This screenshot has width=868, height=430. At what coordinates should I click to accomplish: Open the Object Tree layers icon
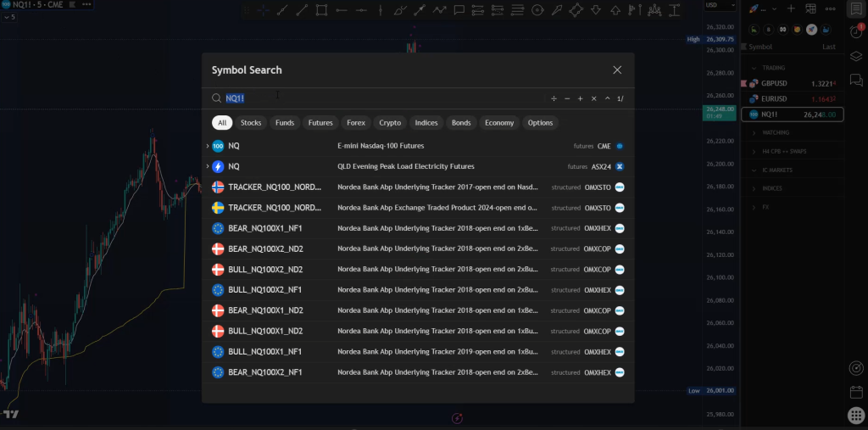(855, 56)
